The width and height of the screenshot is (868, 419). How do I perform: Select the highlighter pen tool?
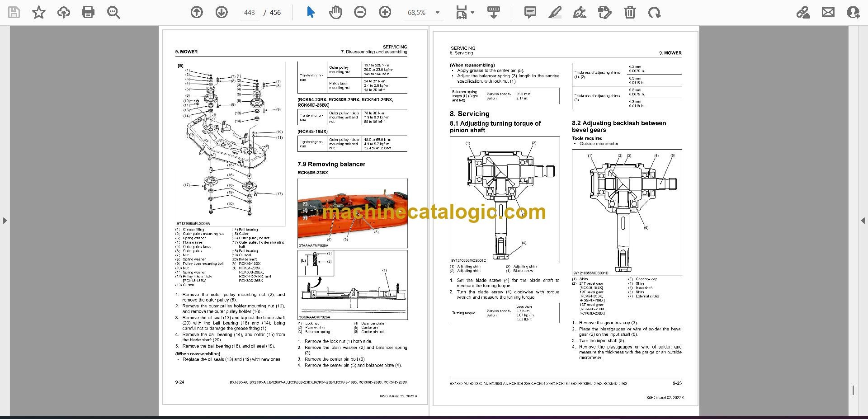tap(555, 12)
